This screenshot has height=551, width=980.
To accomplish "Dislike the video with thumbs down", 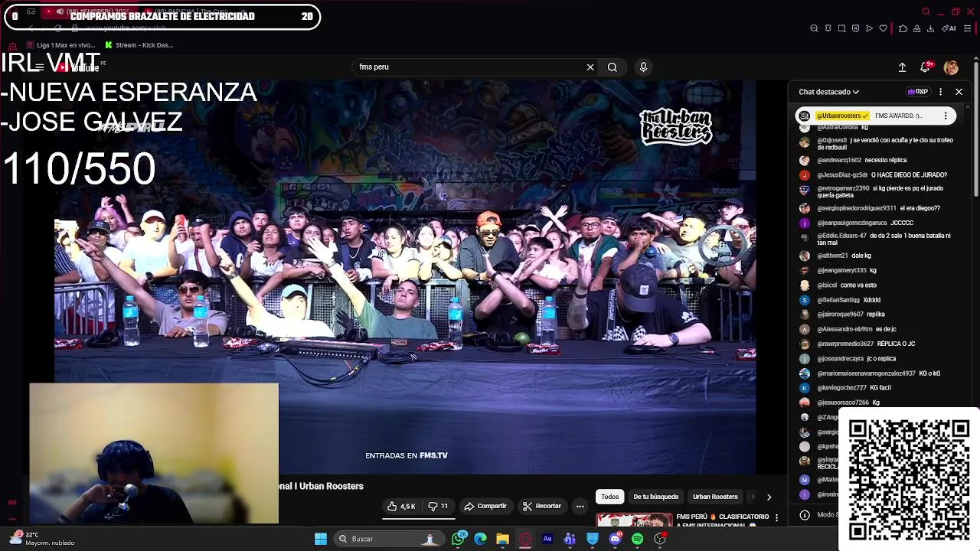I will pos(438,506).
